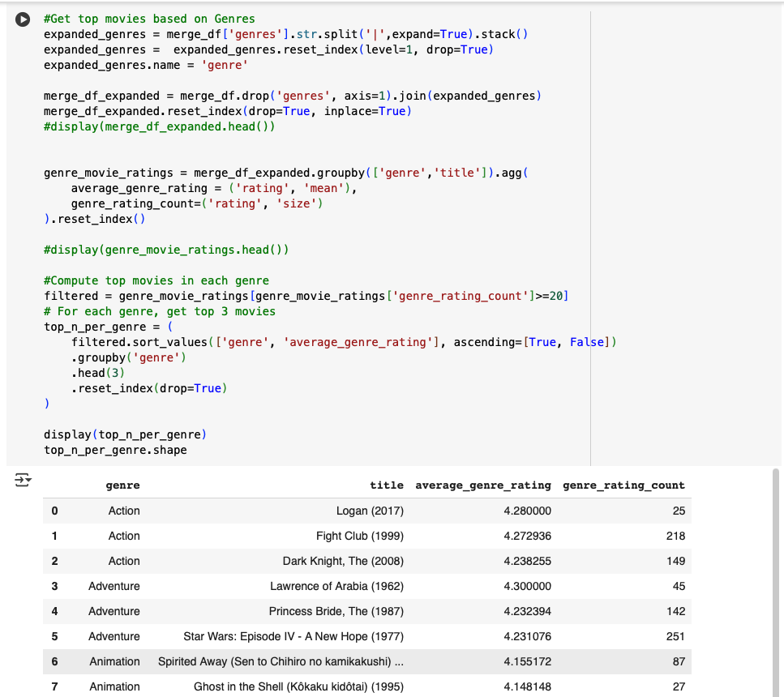This screenshot has width=784, height=697.
Task: Click the '#display(merge_df_expanded.head())' comment line
Action: (159, 126)
